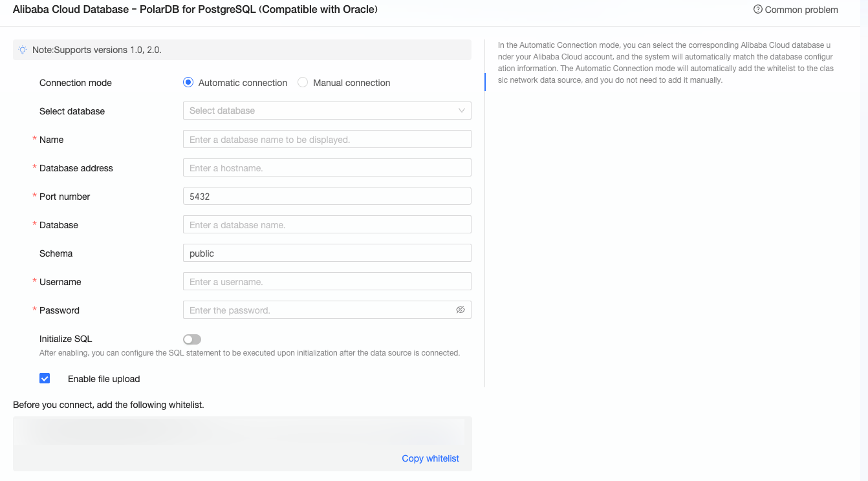Focus the Name input field

[x=327, y=139]
